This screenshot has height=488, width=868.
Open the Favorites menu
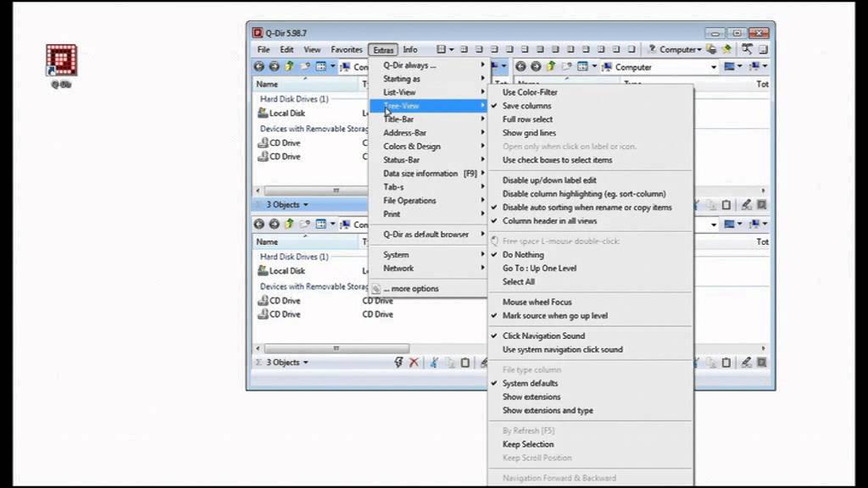(347, 49)
